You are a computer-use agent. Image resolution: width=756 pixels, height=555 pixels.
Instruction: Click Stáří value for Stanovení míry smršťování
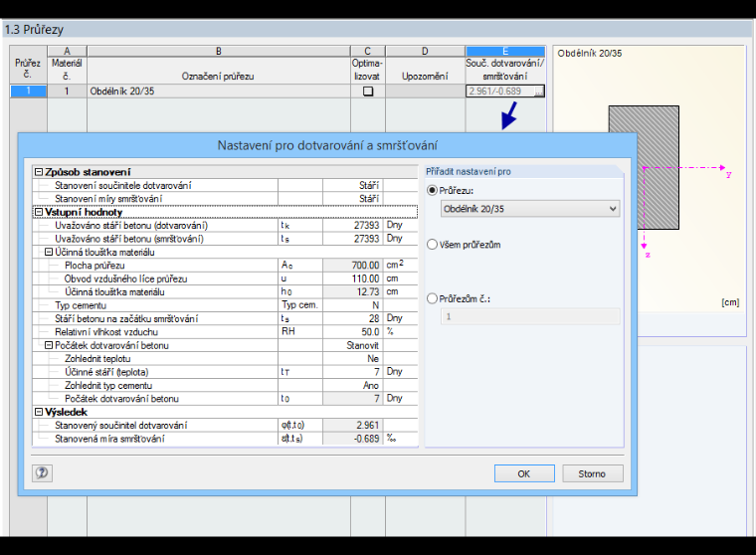coord(353,199)
